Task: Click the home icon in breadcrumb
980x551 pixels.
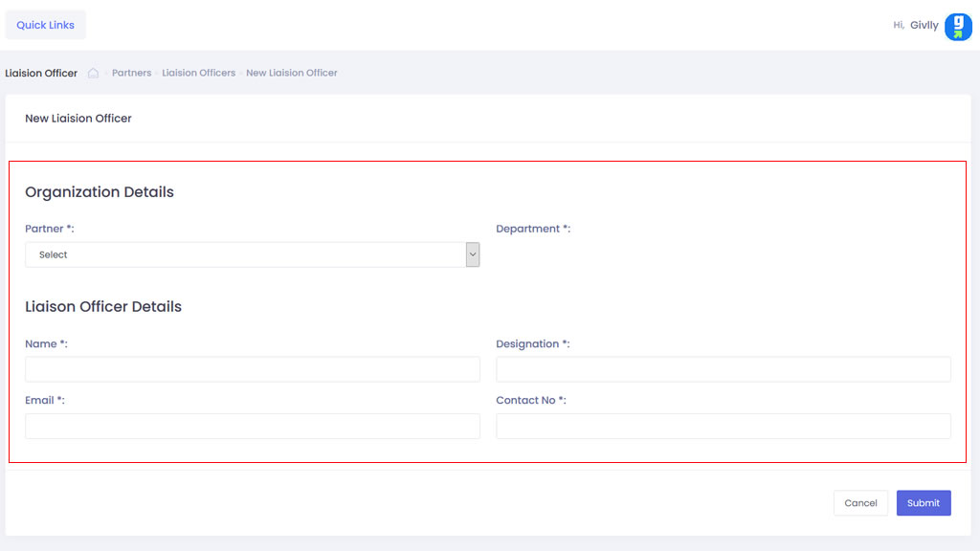Action: tap(94, 73)
